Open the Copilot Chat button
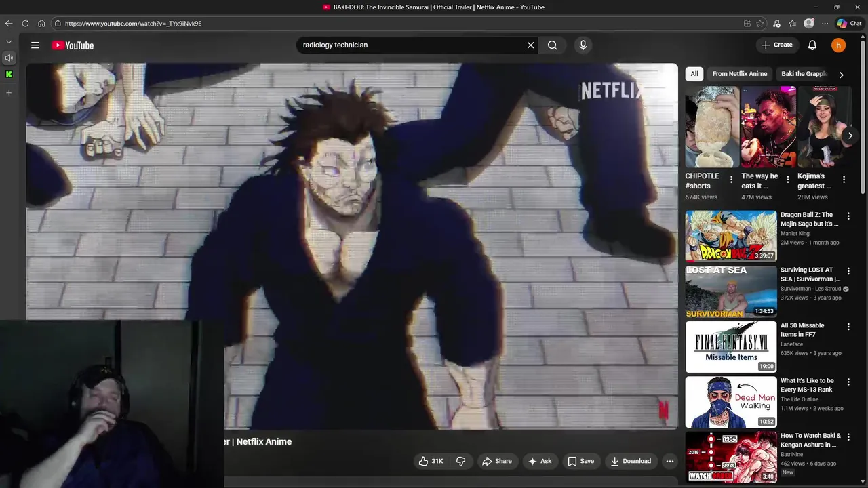The height and width of the screenshot is (488, 868). tap(849, 23)
